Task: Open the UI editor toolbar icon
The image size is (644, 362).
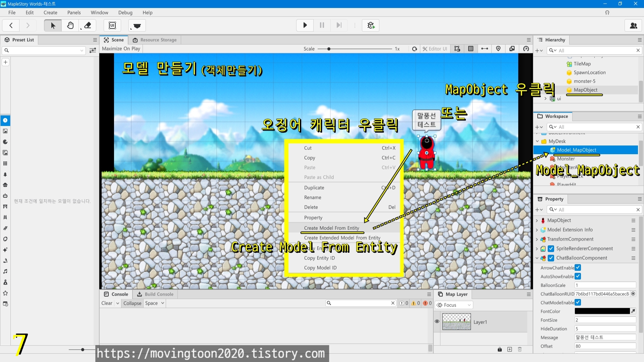Action: click(112, 25)
